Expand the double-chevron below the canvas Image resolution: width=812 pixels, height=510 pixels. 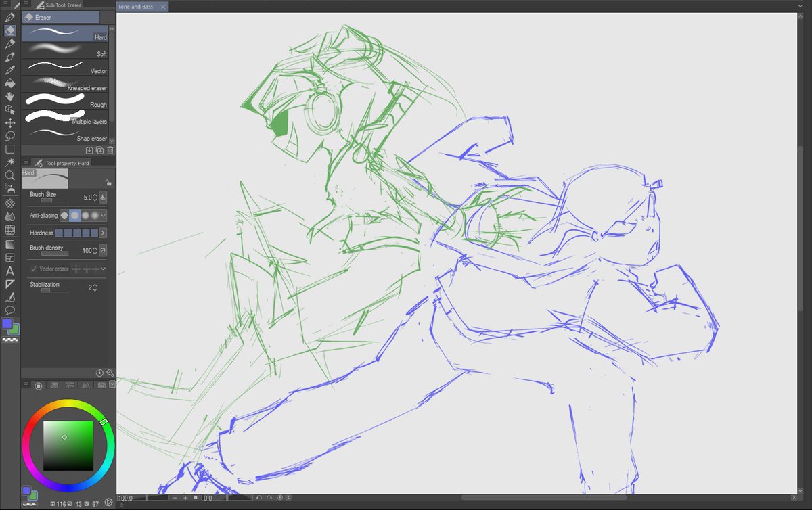[x=122, y=505]
